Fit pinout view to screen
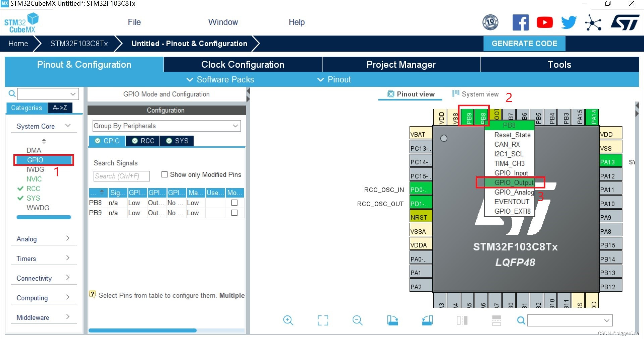644x339 pixels. (x=323, y=320)
